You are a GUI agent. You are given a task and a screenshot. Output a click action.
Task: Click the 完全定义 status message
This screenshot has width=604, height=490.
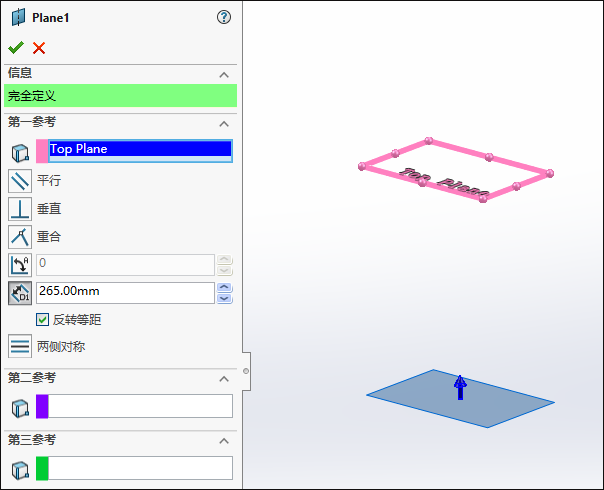tap(120, 96)
